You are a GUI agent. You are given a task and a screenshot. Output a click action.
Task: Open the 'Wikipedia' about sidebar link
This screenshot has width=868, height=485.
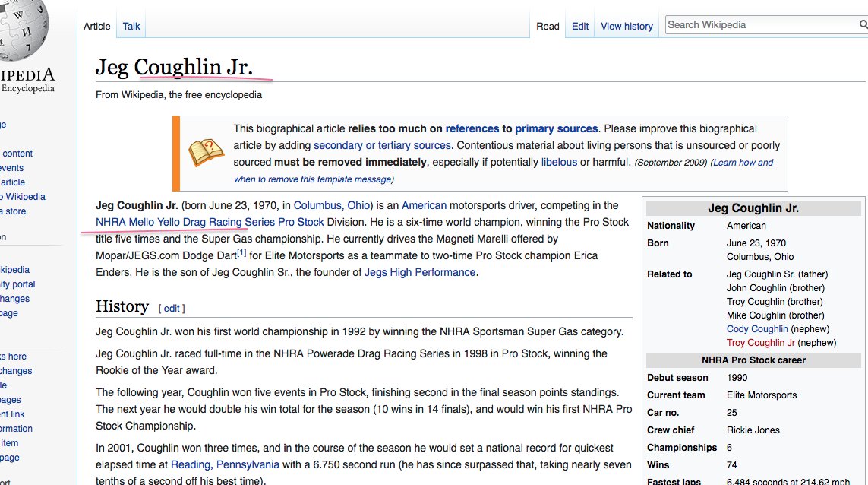23,197
